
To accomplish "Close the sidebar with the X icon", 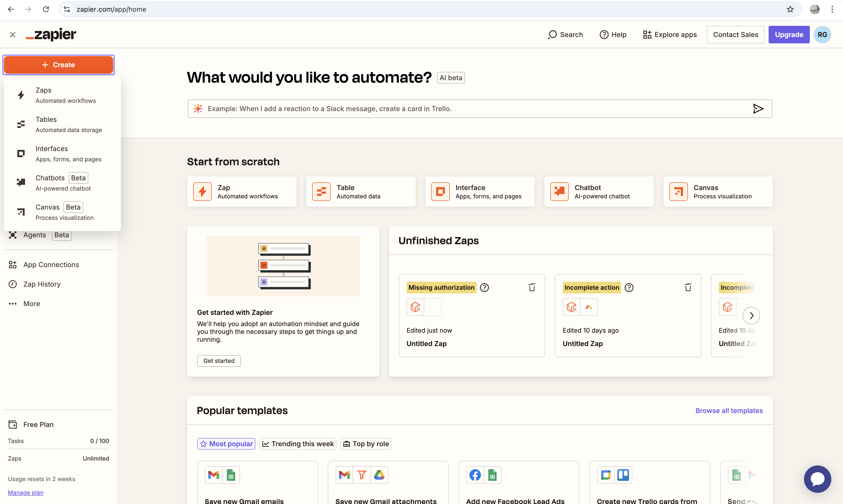I will [x=13, y=35].
